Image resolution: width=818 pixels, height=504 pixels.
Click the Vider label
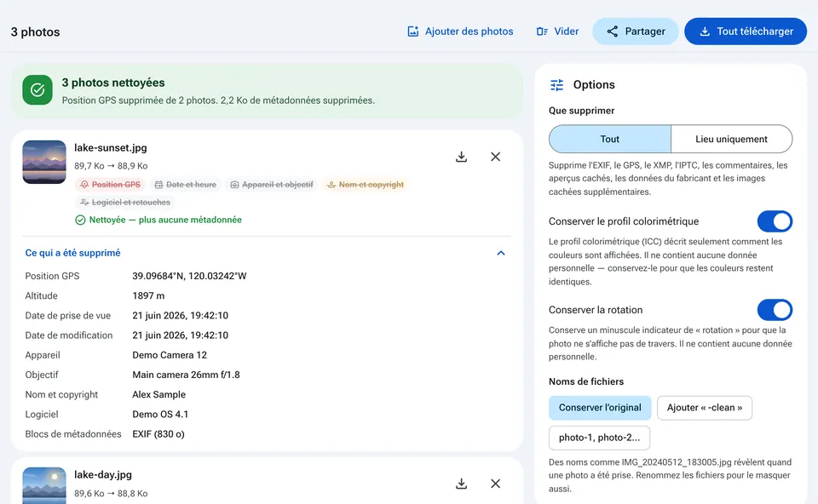pos(566,31)
